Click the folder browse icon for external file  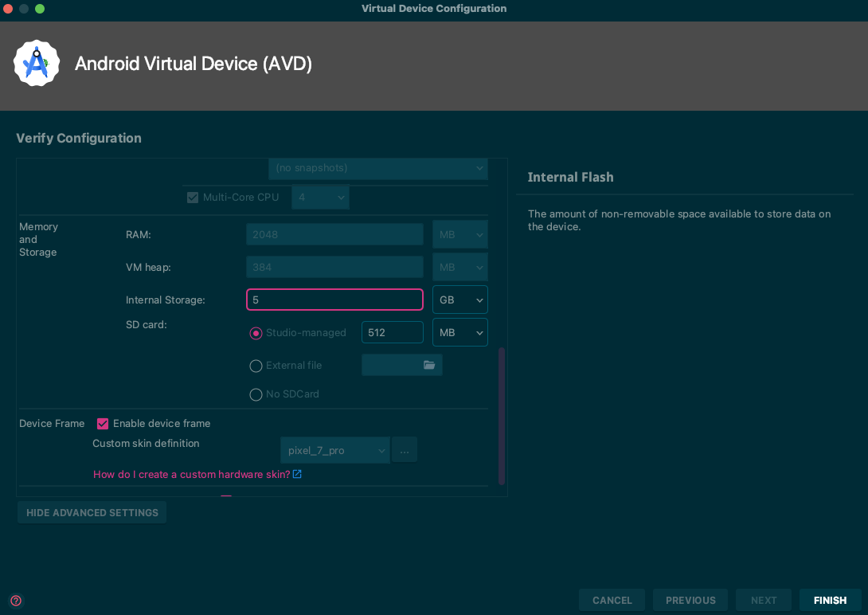[429, 365]
